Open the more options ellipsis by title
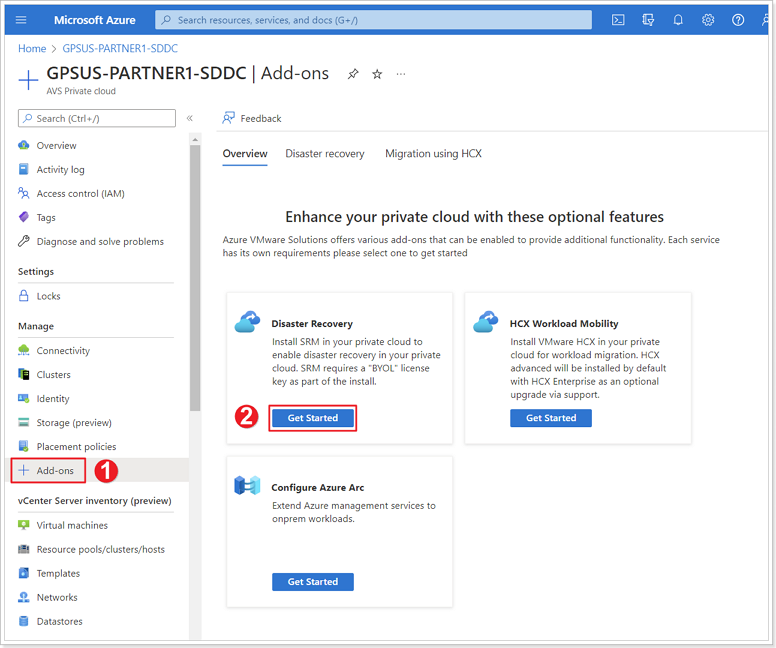776x648 pixels. (x=401, y=74)
